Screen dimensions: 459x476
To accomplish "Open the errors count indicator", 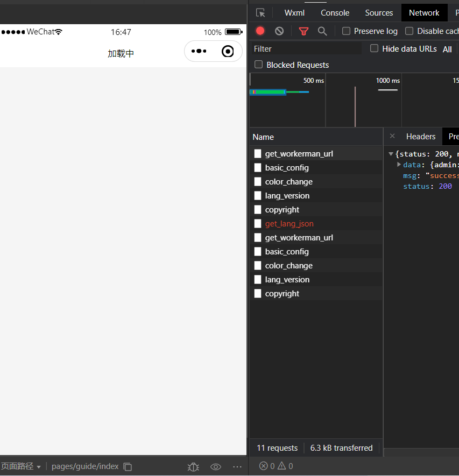I will coord(267,466).
